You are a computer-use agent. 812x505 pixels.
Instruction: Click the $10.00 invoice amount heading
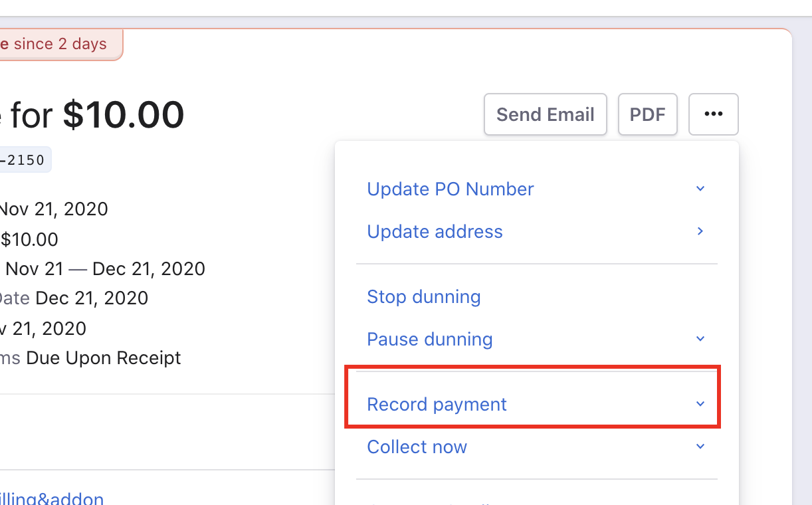(x=123, y=115)
